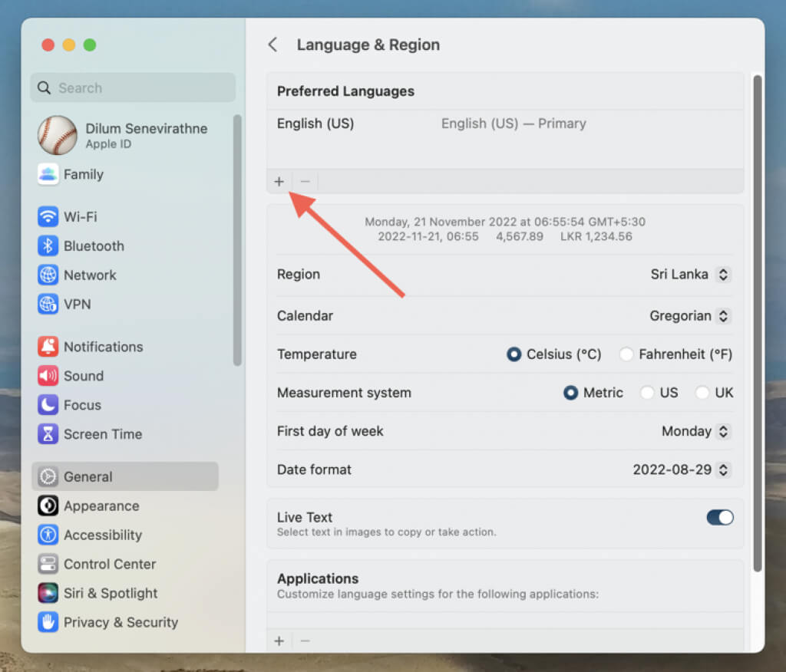Open Accessibility icon in sidebar

[48, 535]
